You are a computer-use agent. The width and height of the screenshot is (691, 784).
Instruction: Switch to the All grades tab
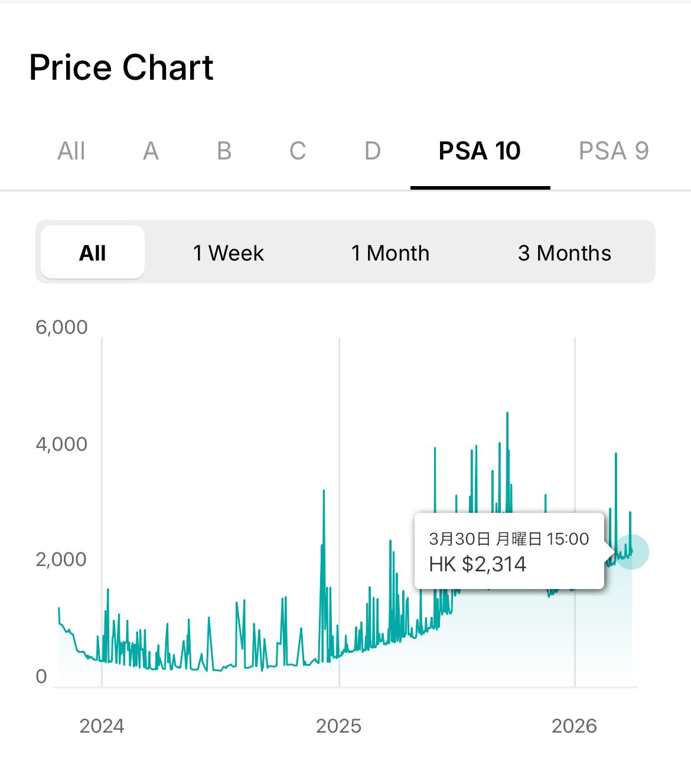pyautogui.click(x=71, y=151)
